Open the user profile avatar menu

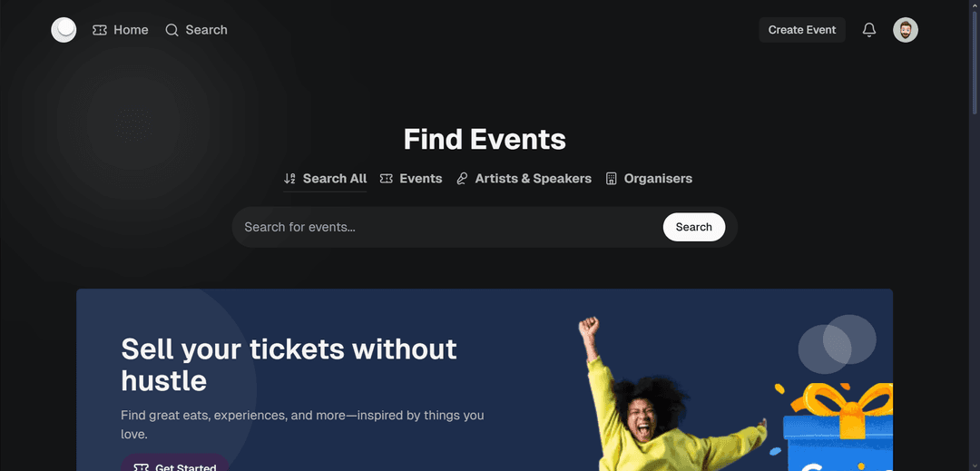coord(905,30)
